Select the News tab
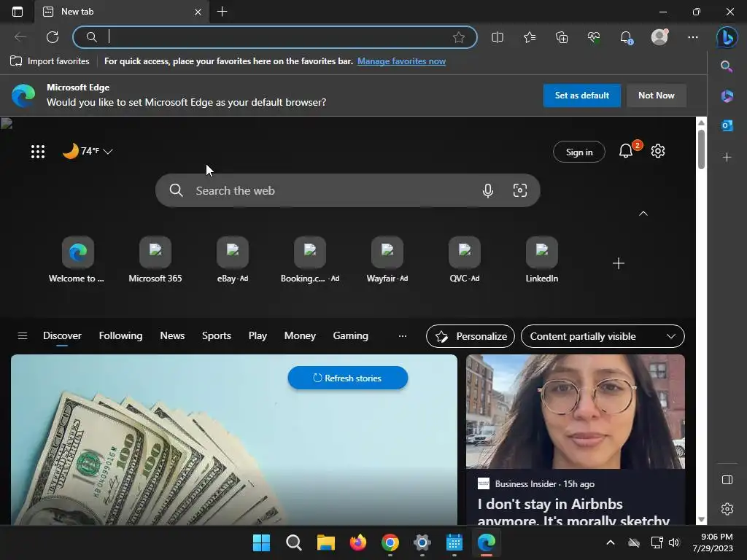The width and height of the screenshot is (747, 560). [172, 335]
